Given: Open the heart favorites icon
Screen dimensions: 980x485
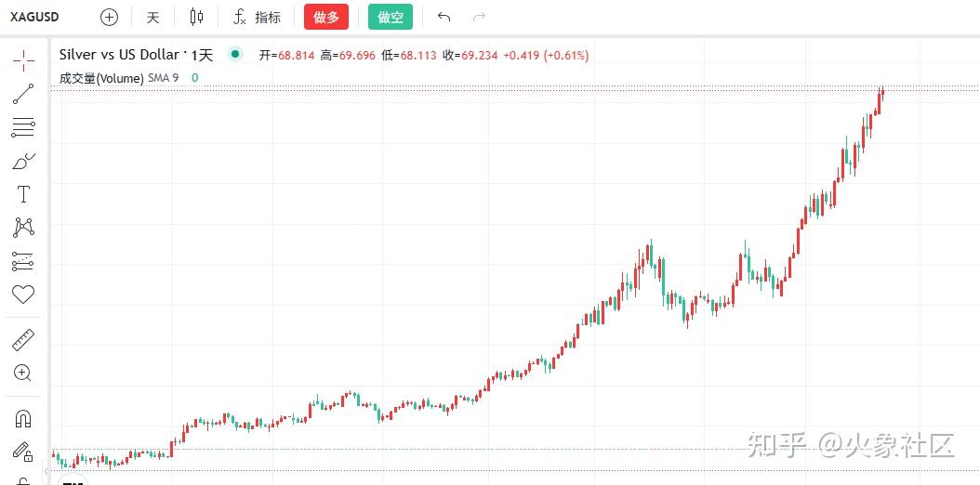Looking at the screenshot, I should [x=23, y=295].
